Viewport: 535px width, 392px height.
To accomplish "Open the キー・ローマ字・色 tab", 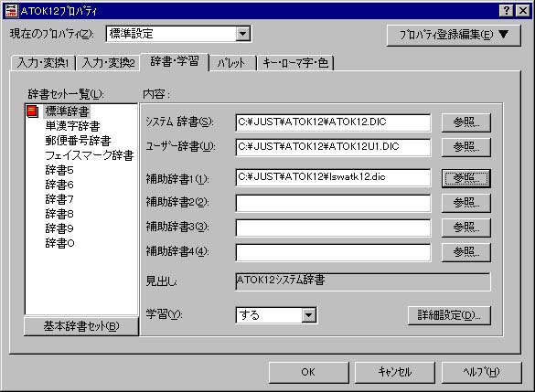I will coord(295,63).
